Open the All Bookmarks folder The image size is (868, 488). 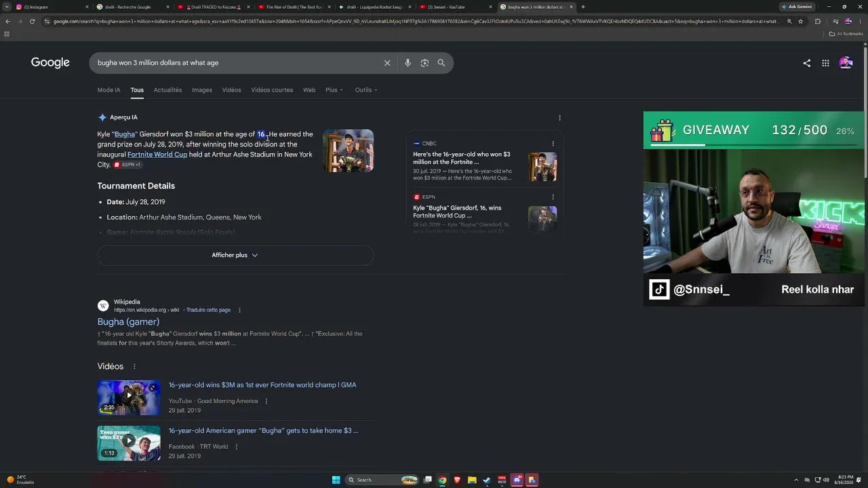click(x=846, y=34)
